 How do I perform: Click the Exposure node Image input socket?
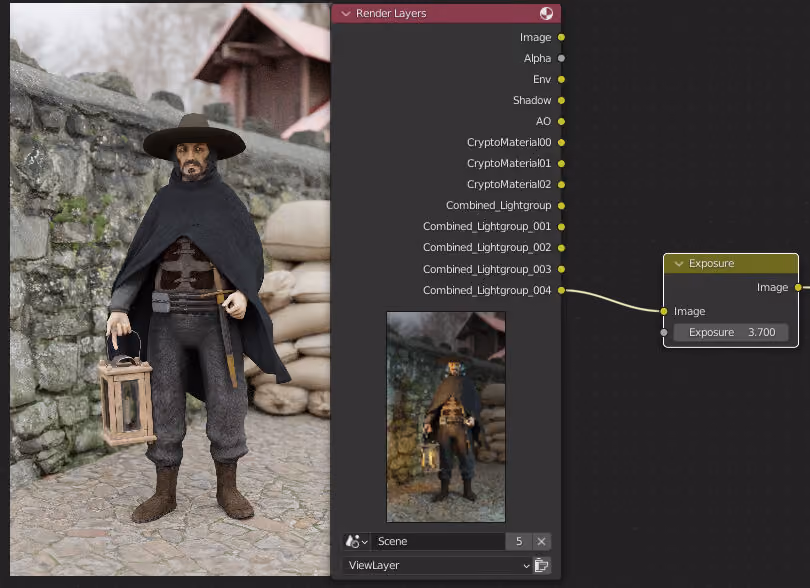(664, 311)
